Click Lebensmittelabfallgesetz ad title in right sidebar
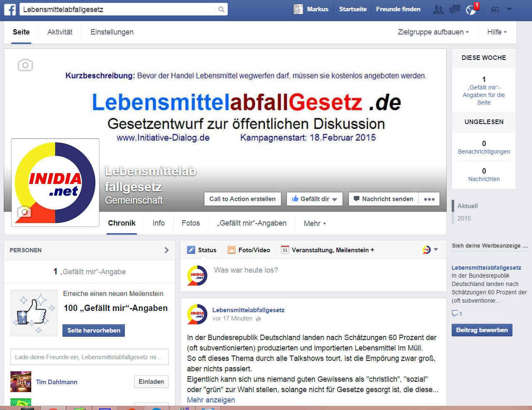 pyautogui.click(x=486, y=268)
